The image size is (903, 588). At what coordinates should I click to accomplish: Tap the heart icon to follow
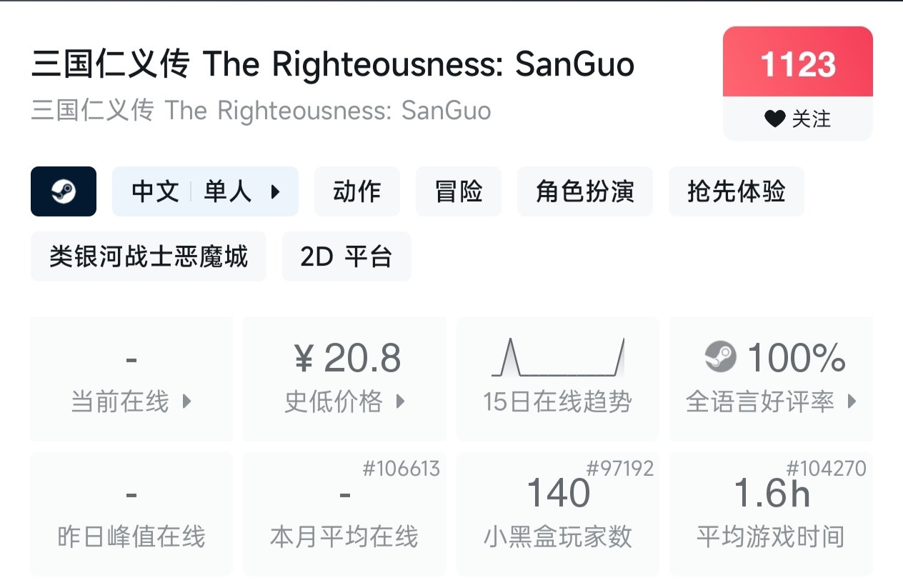click(x=774, y=119)
